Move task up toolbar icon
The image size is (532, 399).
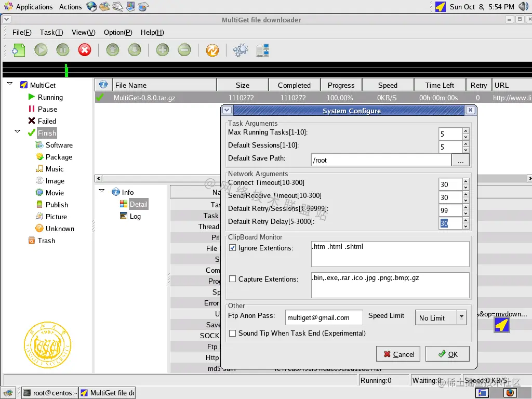[x=113, y=50]
